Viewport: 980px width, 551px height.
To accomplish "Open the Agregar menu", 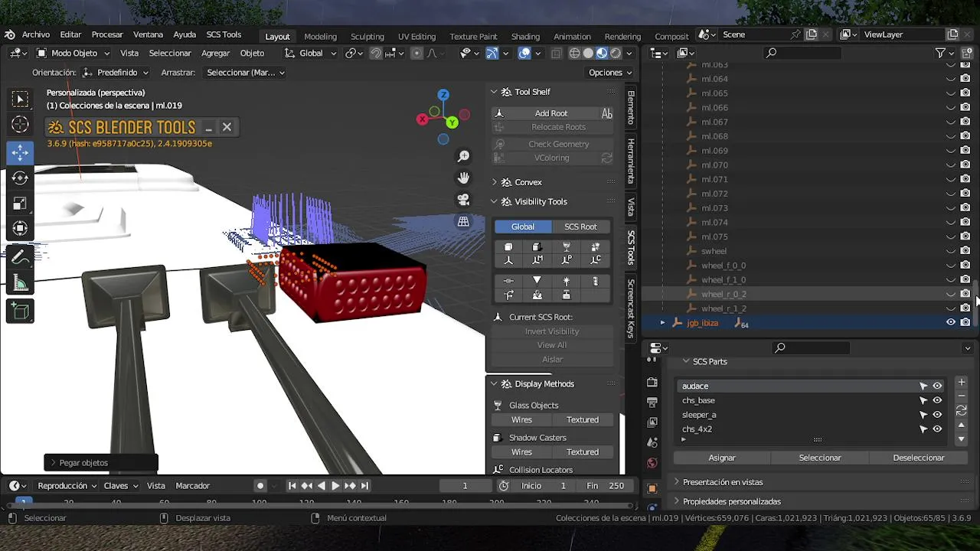I will [216, 53].
